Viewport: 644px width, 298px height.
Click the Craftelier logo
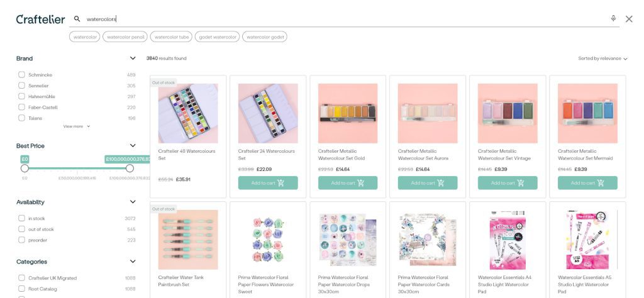tap(40, 19)
